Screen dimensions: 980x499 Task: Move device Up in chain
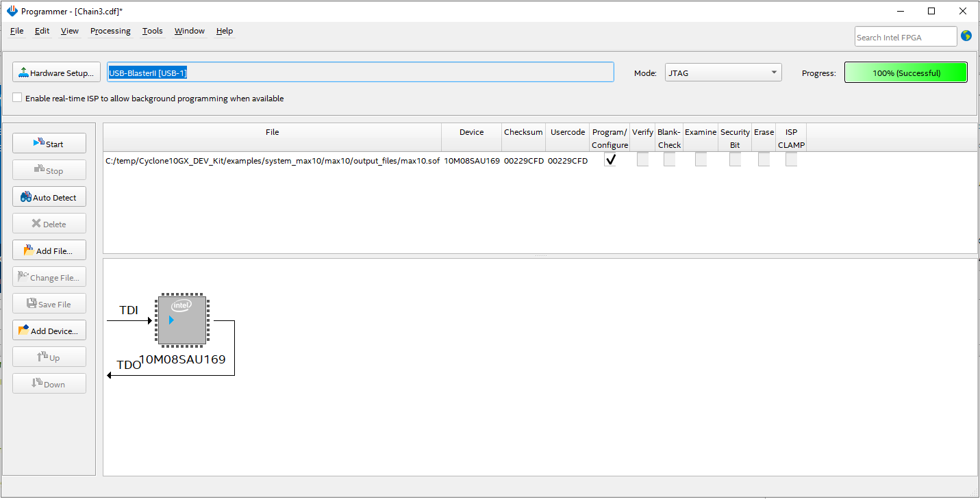(x=49, y=357)
